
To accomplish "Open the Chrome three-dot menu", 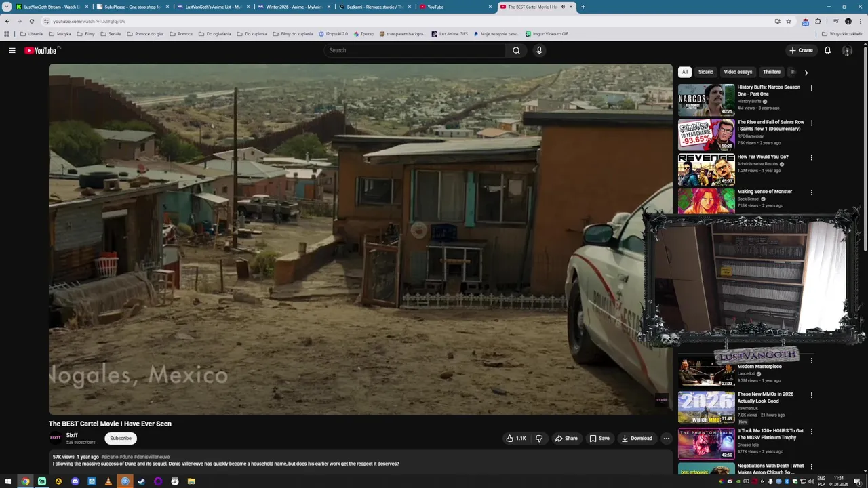I will click(860, 21).
